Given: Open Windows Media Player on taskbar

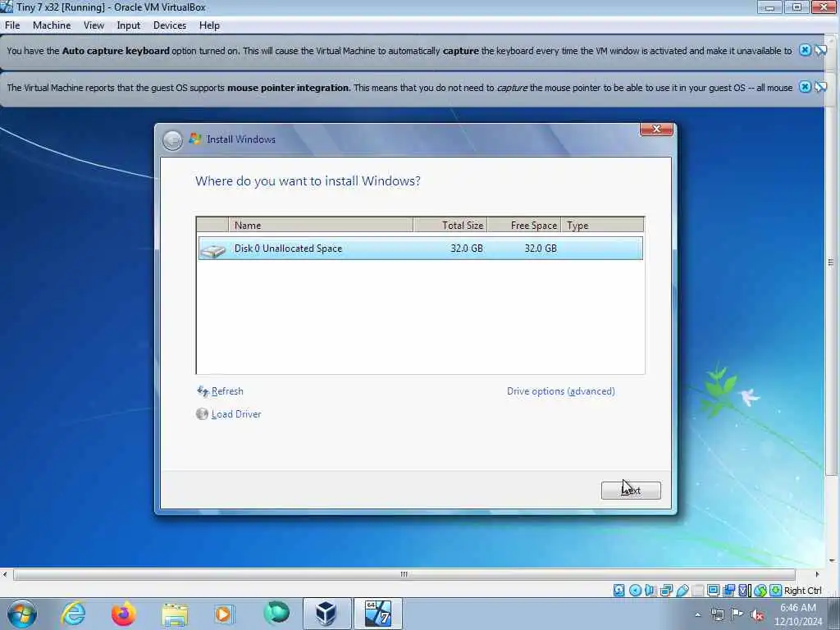Looking at the screenshot, I should tap(223, 614).
